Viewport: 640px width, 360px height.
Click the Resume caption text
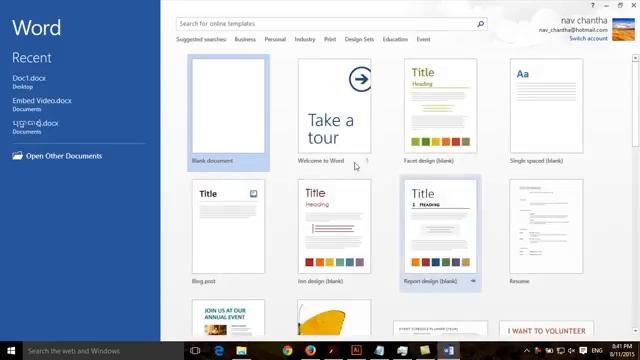[x=519, y=281]
